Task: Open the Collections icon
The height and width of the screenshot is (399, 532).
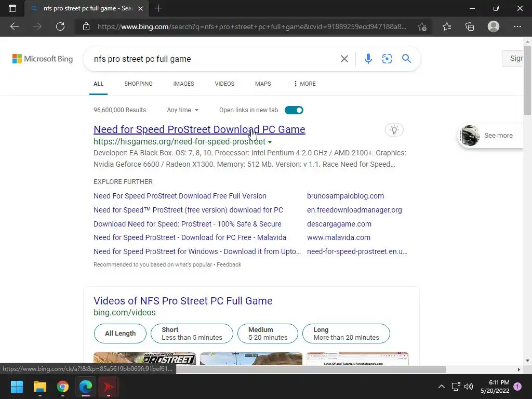Action: click(470, 26)
